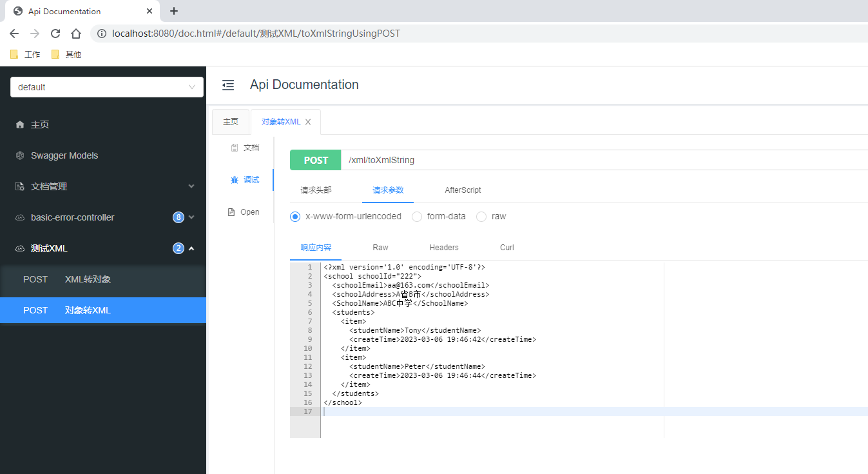This screenshot has width=868, height=474.
Task: Click the browser back arrow
Action: pyautogui.click(x=14, y=34)
